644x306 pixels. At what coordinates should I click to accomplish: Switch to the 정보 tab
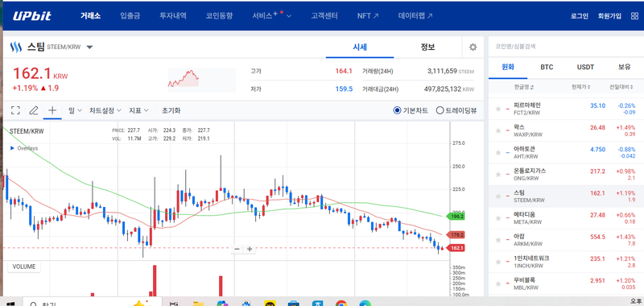(x=427, y=48)
